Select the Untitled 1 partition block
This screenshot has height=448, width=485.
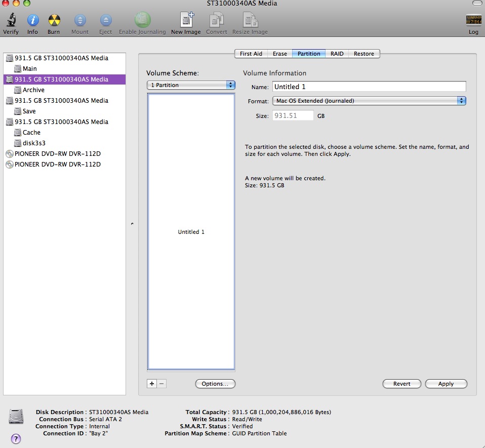[191, 231]
